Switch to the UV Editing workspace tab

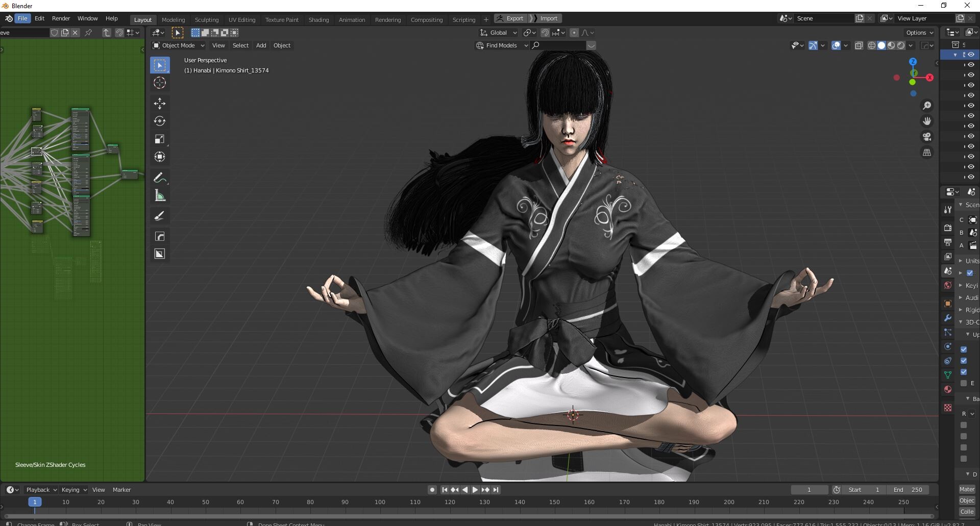pyautogui.click(x=242, y=20)
